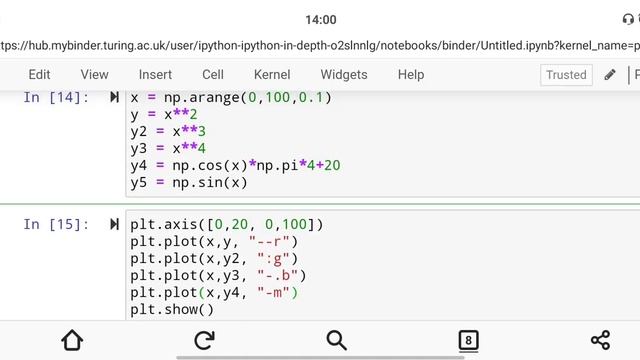Click the code line y = x**2
The image size is (640, 360).
click(164, 115)
